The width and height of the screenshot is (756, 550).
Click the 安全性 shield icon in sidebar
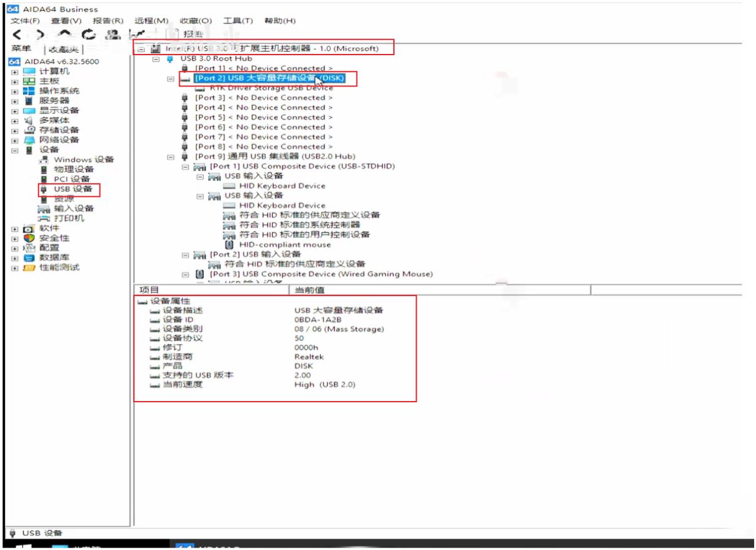point(29,238)
